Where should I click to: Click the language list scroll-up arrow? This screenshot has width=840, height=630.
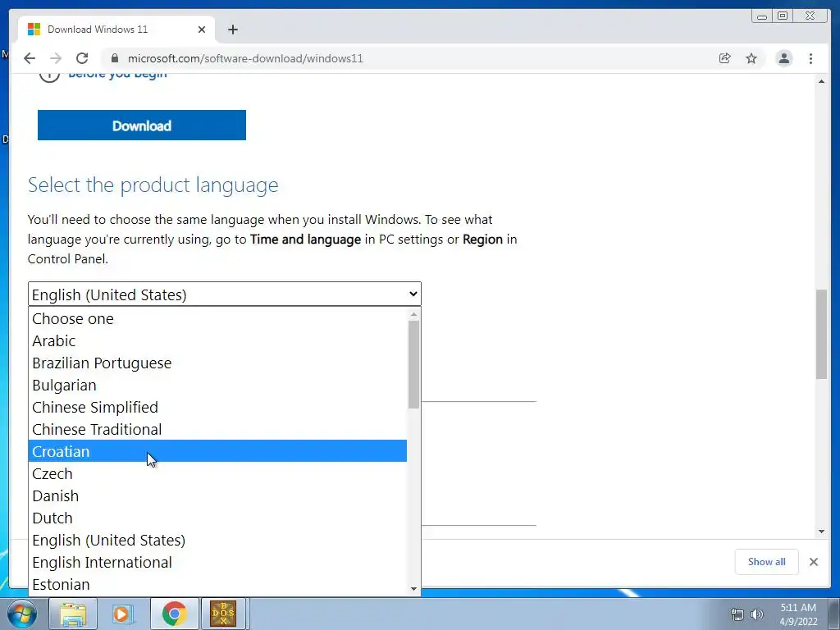[x=413, y=314]
